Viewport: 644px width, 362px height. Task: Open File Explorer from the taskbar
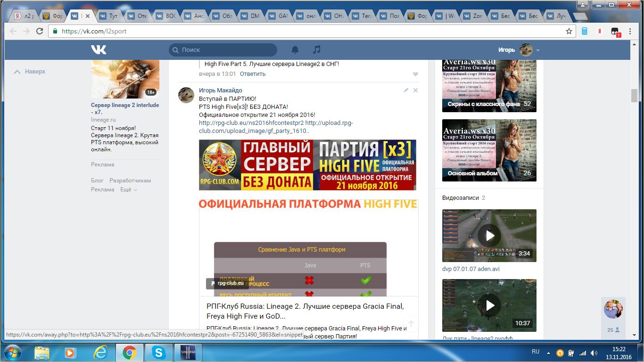tap(42, 353)
